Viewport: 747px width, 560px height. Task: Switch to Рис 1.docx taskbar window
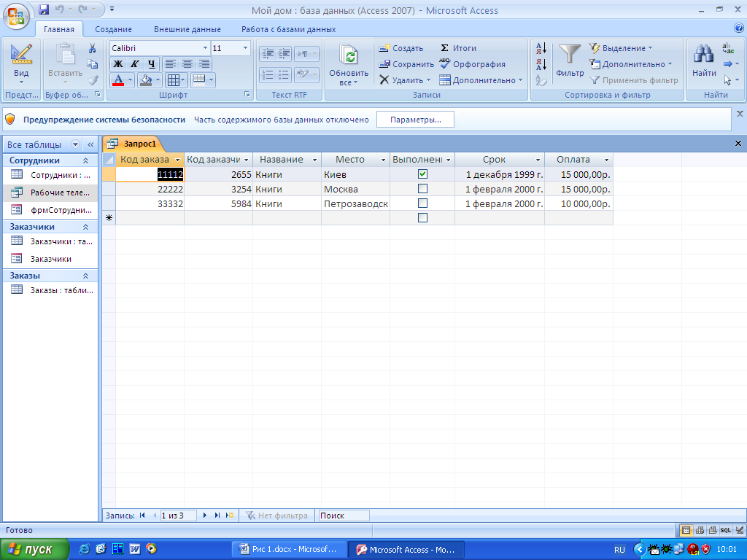tap(289, 549)
